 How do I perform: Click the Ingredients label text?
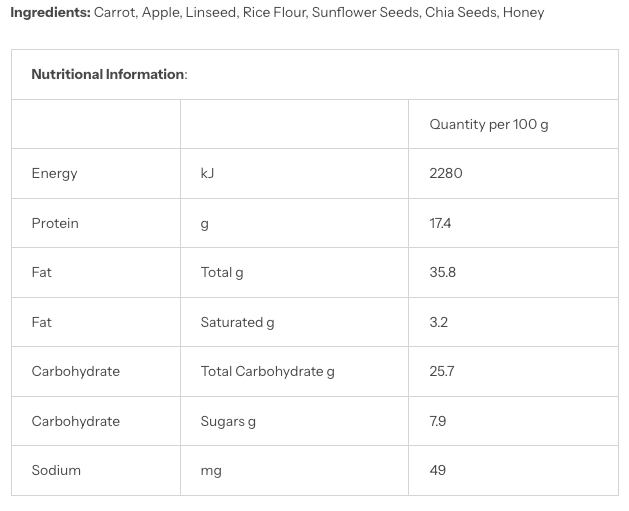(50, 13)
